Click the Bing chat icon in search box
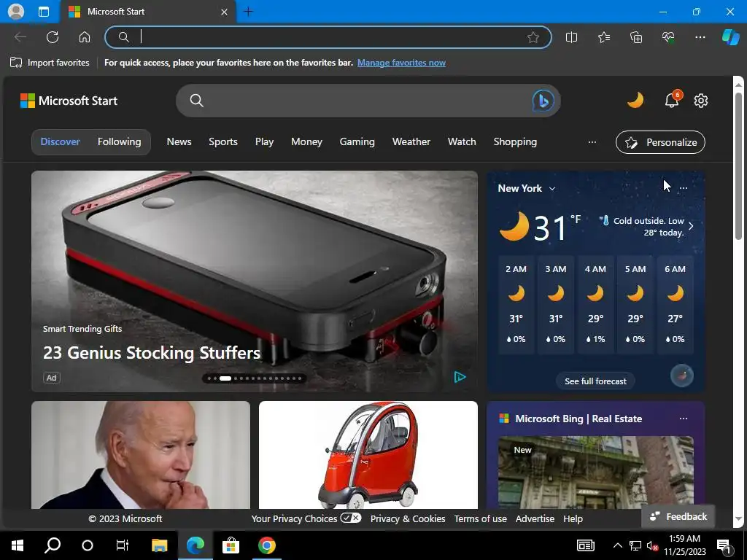The width and height of the screenshot is (747, 560). pyautogui.click(x=543, y=101)
